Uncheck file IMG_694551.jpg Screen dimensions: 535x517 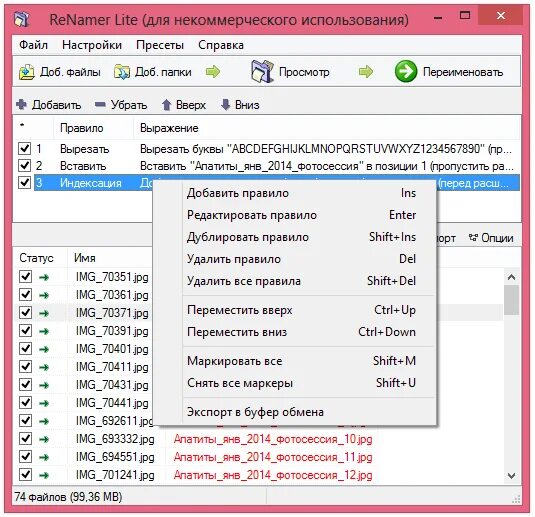26,457
